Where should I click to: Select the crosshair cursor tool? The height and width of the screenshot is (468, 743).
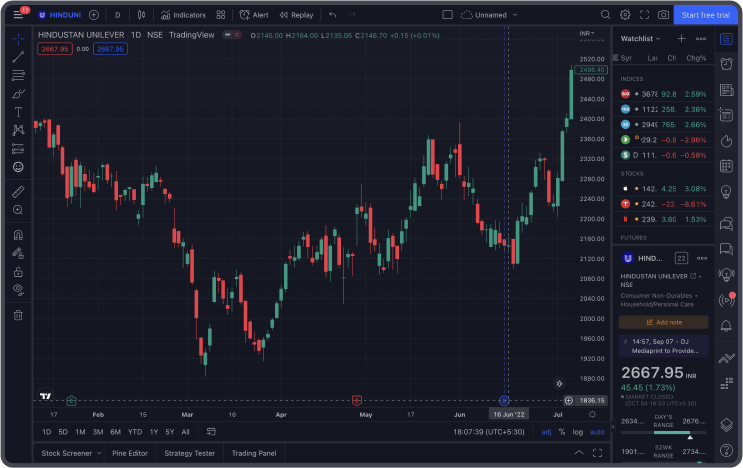click(x=18, y=38)
